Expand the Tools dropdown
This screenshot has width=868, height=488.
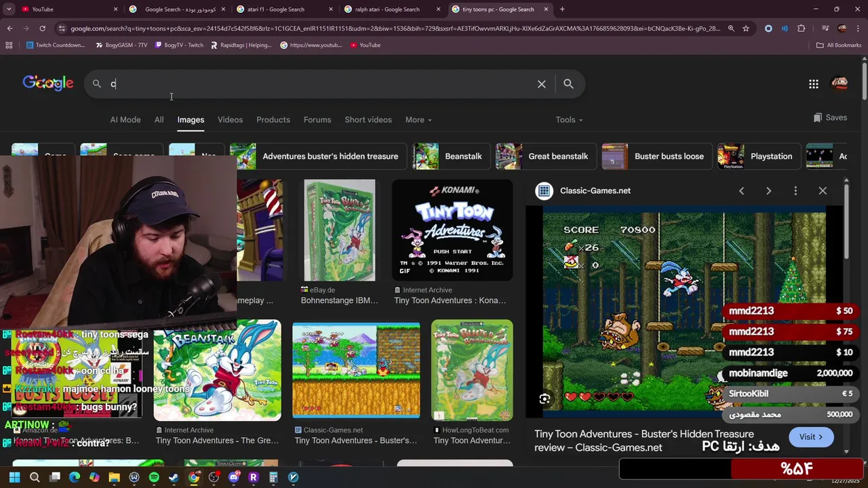coord(569,120)
